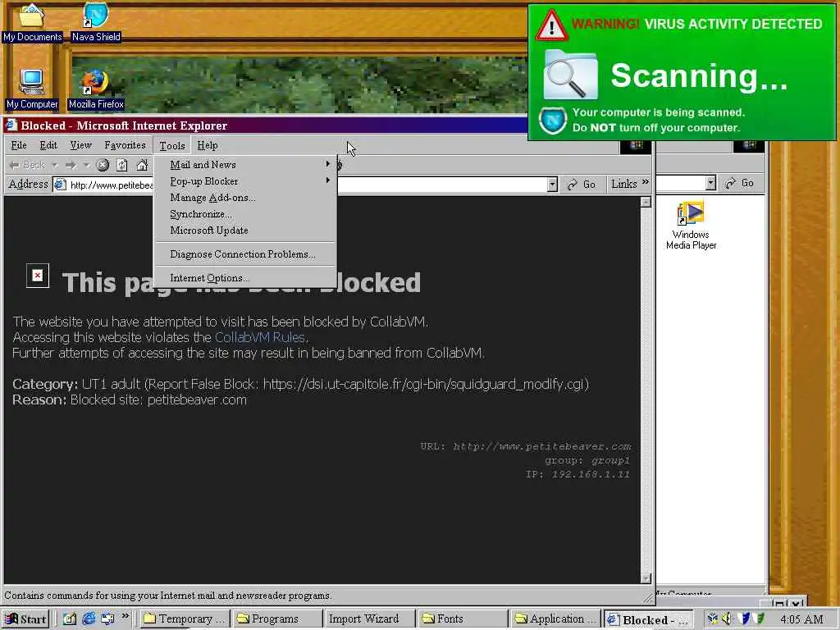
Task: Open the Favorites menu
Action: coord(125,145)
